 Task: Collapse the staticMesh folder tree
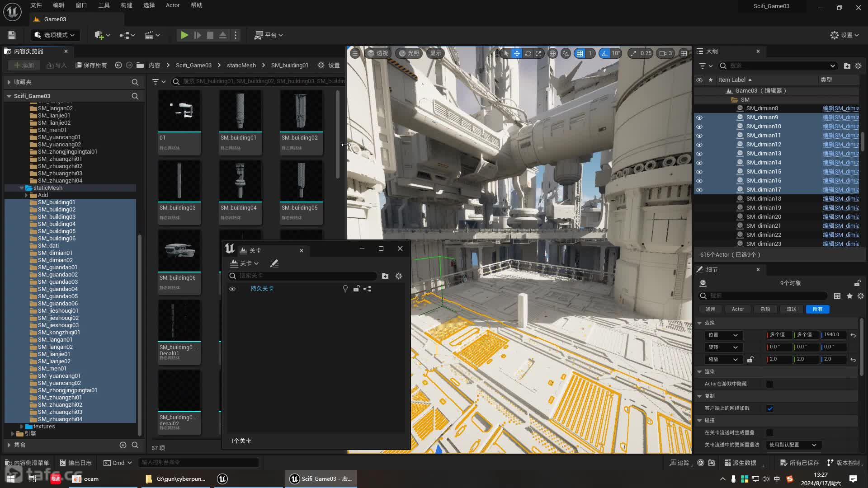click(x=21, y=188)
